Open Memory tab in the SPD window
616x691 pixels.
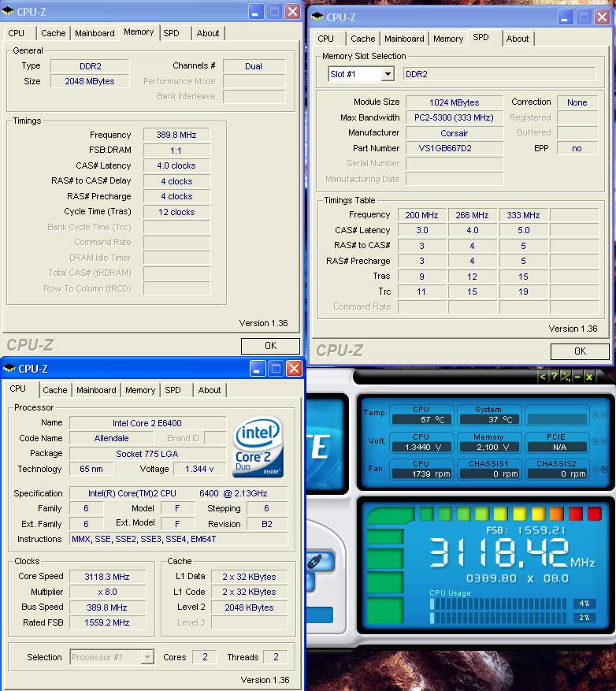448,39
